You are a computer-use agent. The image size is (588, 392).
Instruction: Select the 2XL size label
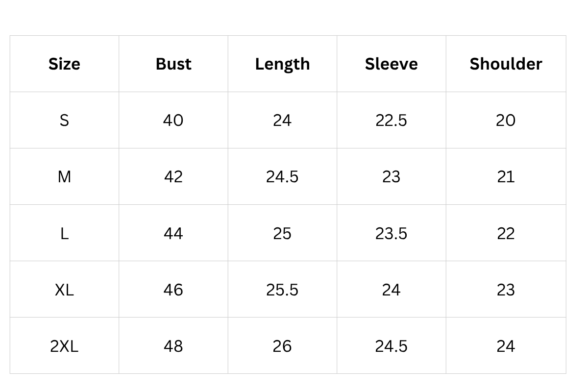click(x=64, y=346)
